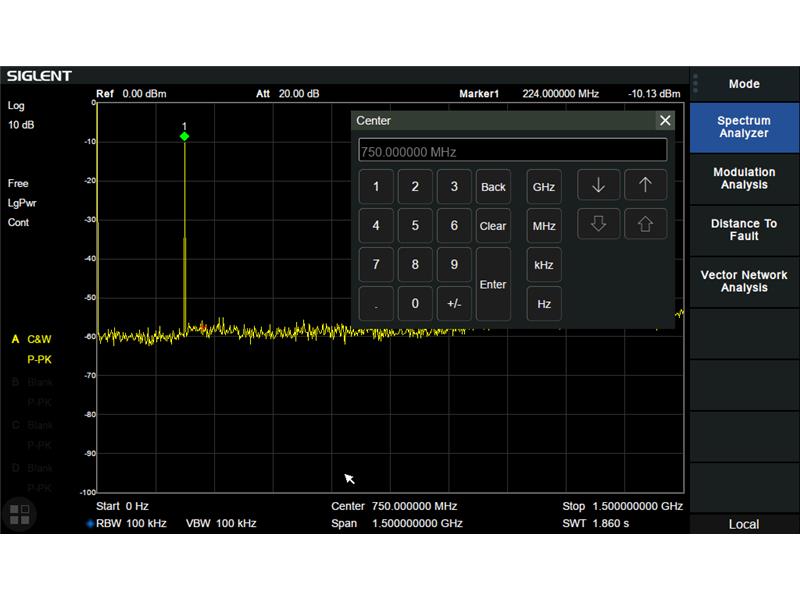
Task: Select Vector Network Analysis mode
Action: [x=744, y=281]
